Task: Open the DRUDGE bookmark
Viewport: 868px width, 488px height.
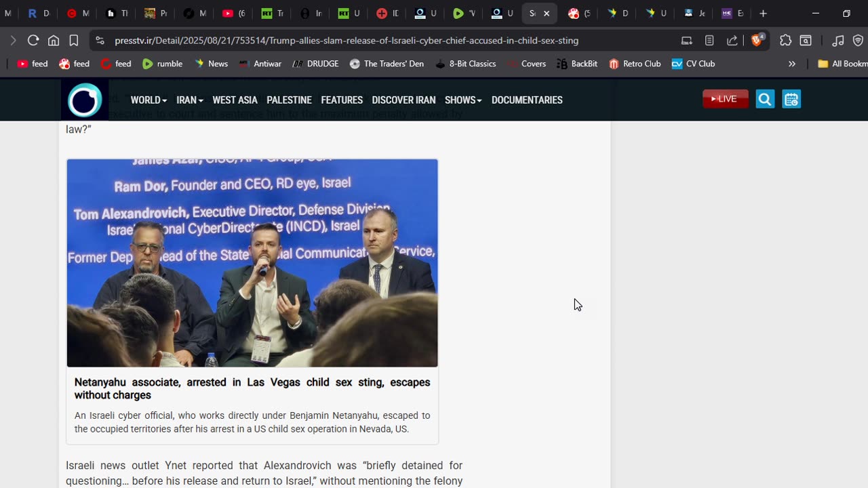Action: [x=315, y=64]
